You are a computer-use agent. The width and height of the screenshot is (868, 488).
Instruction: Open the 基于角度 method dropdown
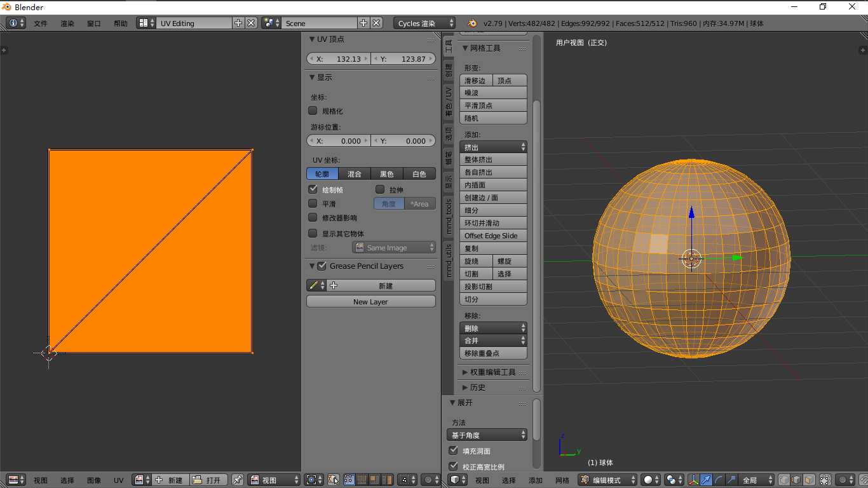487,435
